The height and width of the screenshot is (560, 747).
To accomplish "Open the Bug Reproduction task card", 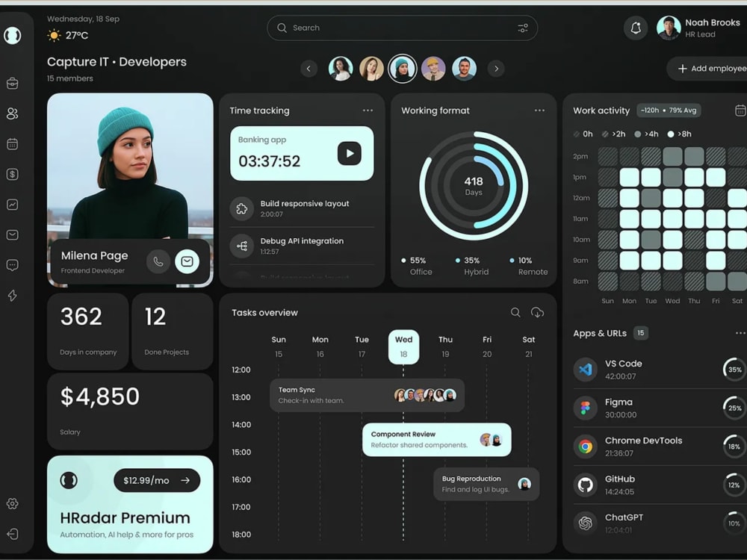I will (x=486, y=484).
